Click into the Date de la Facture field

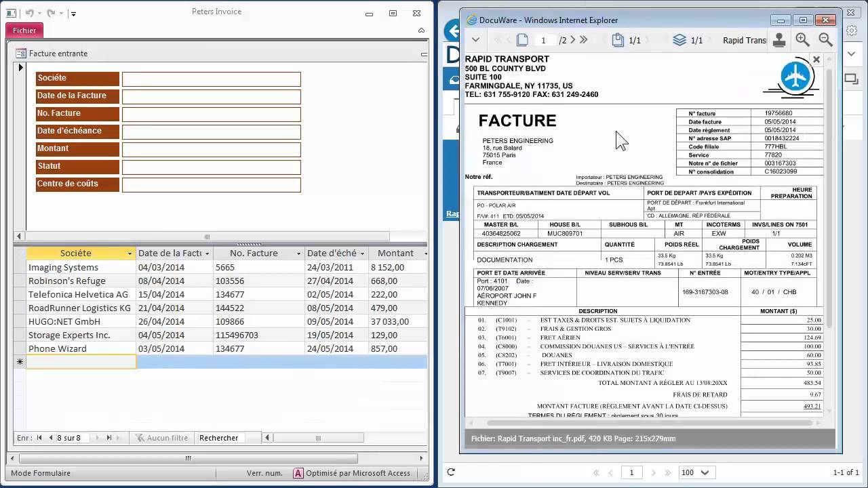click(x=211, y=97)
